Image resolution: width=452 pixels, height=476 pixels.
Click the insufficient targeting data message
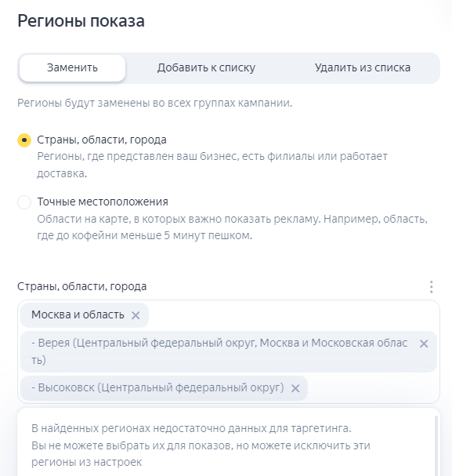[201, 445]
